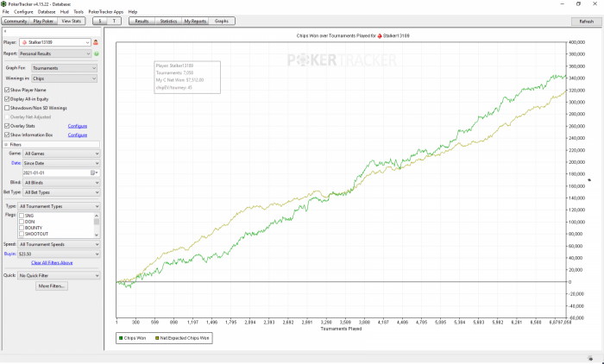Toggle Overlay Stats checkbox
Image resolution: width=604 pixels, height=364 pixels.
pyautogui.click(x=7, y=126)
